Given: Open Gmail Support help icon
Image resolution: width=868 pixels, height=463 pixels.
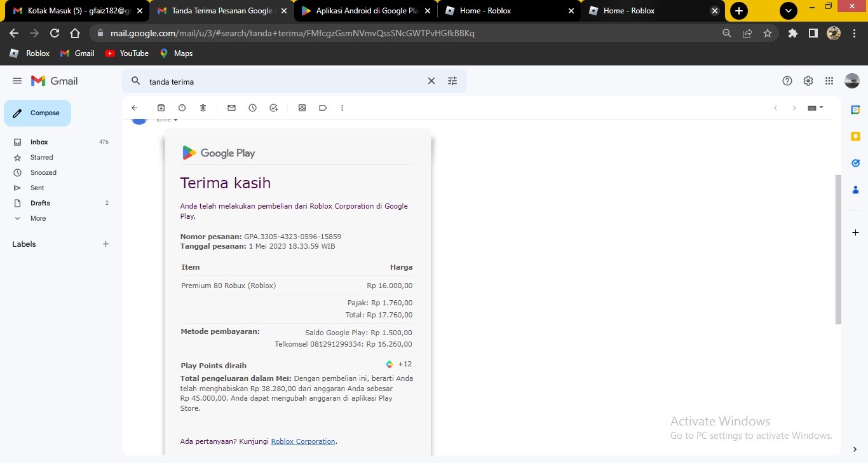Looking at the screenshot, I should pos(787,81).
